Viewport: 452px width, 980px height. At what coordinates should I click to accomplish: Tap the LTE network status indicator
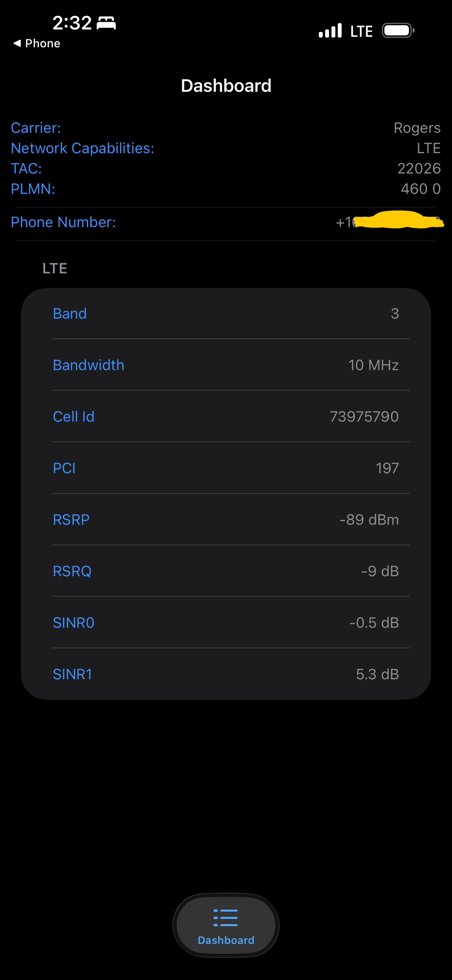(361, 31)
